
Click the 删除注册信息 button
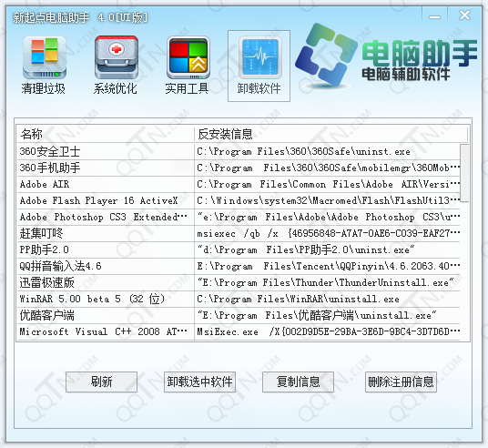coord(401,382)
